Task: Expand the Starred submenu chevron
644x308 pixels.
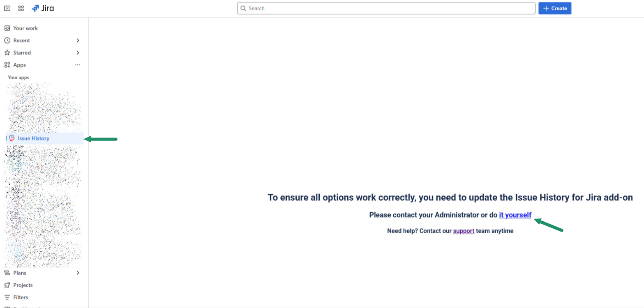Action: [78, 53]
